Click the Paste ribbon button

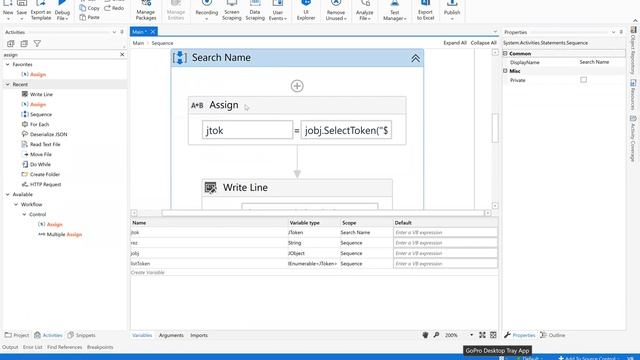(89, 18)
